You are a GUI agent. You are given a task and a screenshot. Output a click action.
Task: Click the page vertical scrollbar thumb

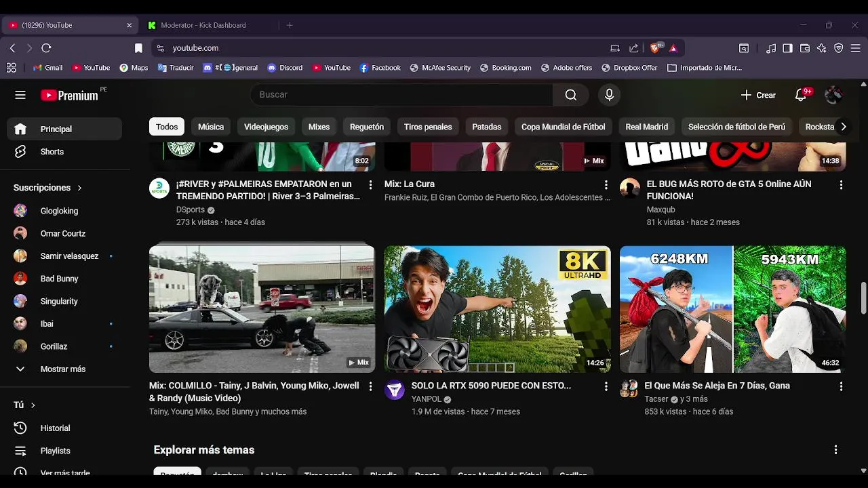pyautogui.click(x=863, y=298)
